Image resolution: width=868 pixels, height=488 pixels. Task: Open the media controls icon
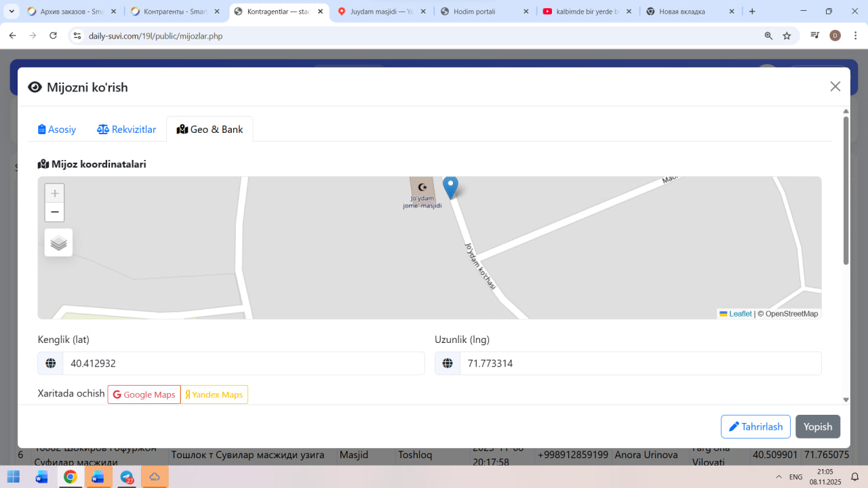tap(815, 36)
